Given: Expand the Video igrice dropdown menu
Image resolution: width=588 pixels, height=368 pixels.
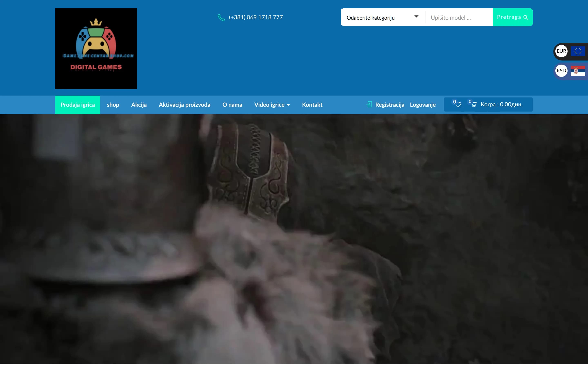Looking at the screenshot, I should (272, 105).
